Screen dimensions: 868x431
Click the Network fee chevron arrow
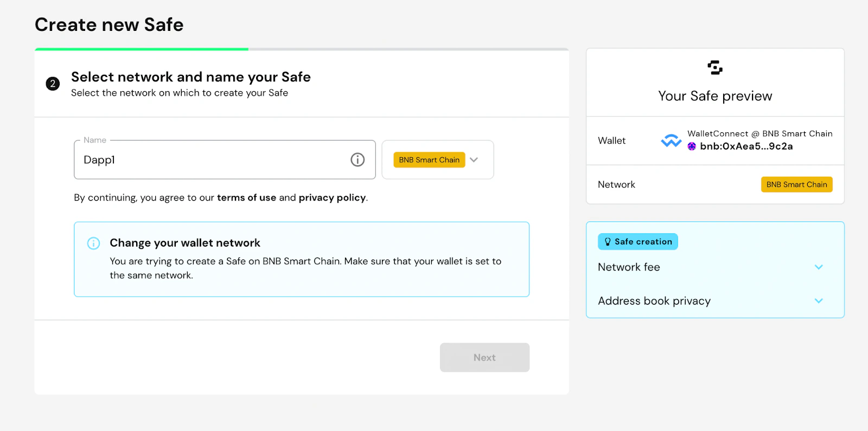819,267
